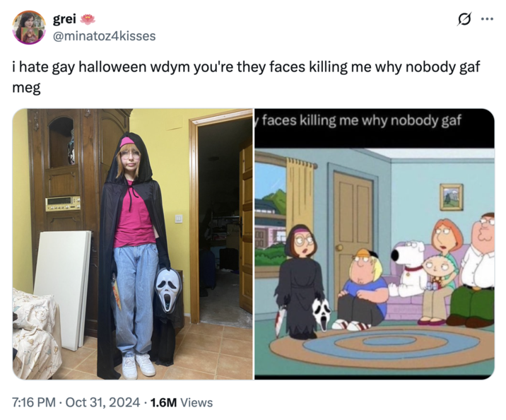Click the framed picture on the cartoon wall

(451, 197)
